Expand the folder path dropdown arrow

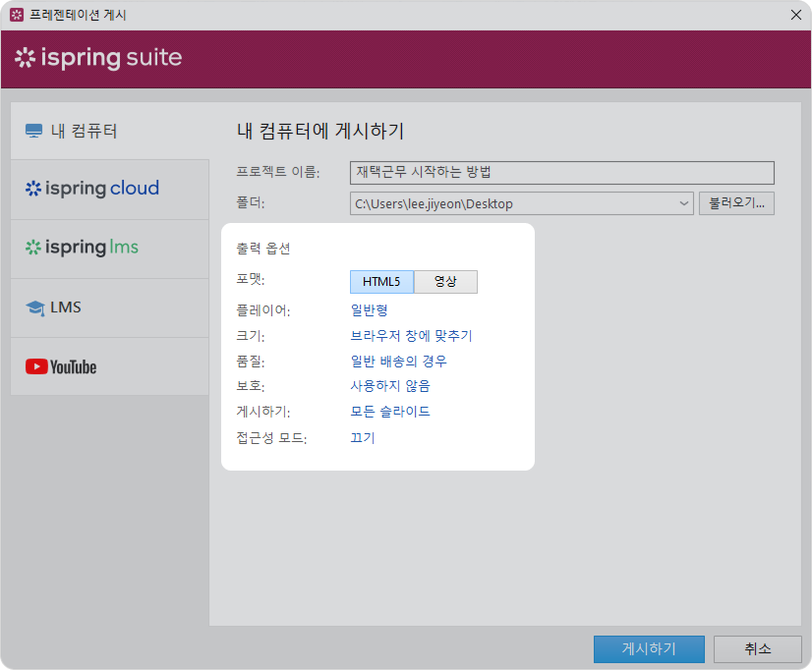pyautogui.click(x=684, y=204)
